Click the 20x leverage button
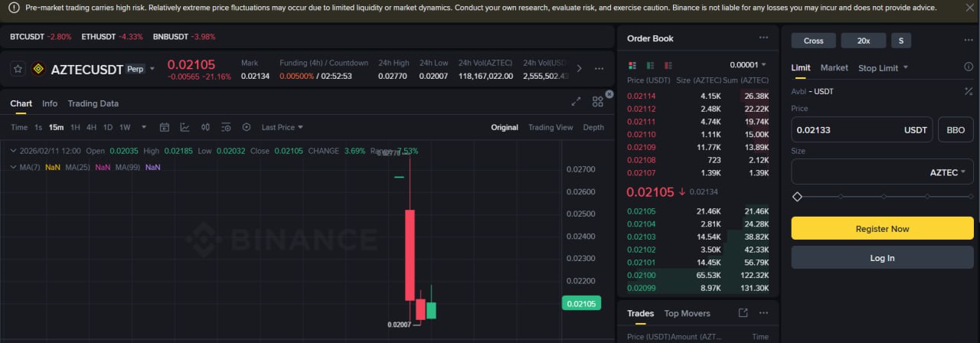The image size is (980, 343). 863,41
